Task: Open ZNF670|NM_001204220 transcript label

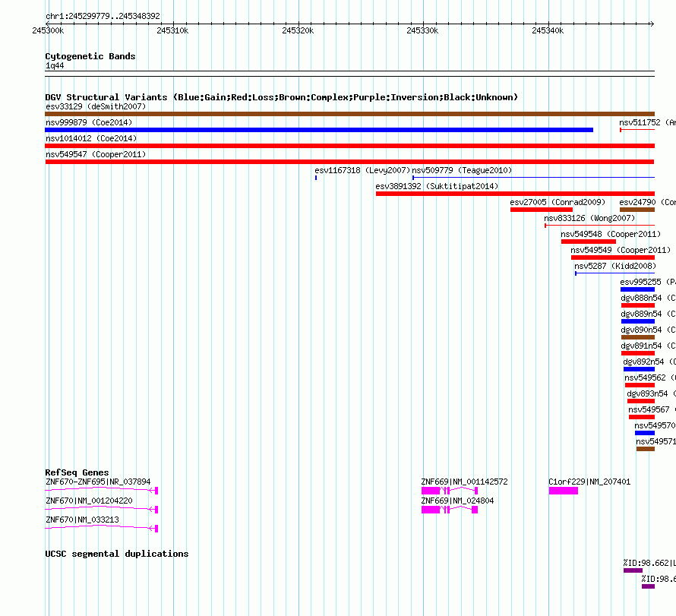Action: 89,501
